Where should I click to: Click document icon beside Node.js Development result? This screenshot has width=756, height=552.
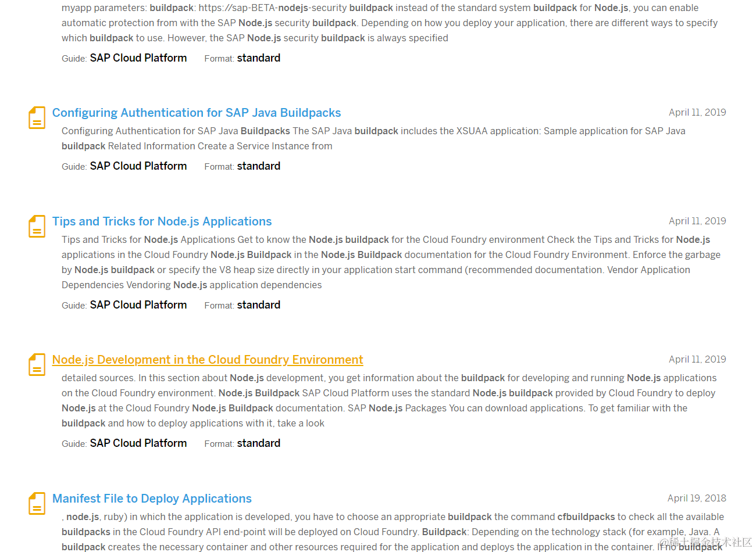tap(37, 364)
